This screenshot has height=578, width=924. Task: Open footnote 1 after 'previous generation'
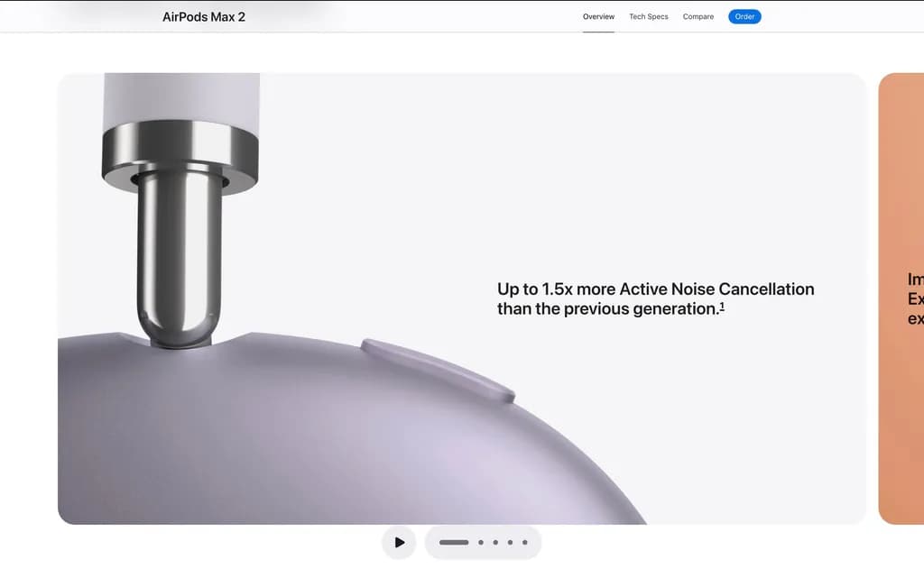coord(722,306)
